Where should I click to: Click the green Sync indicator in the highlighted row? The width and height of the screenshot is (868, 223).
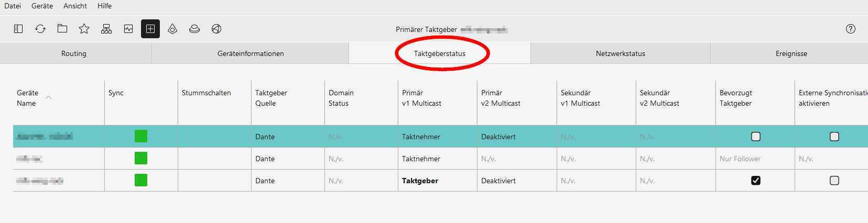141,137
